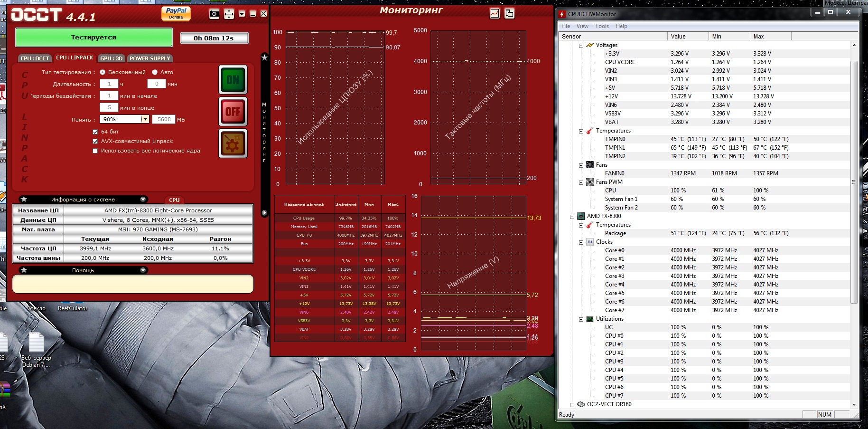The width and height of the screenshot is (868, 429).
Task: Click the green Тестируется status button
Action: tap(93, 37)
